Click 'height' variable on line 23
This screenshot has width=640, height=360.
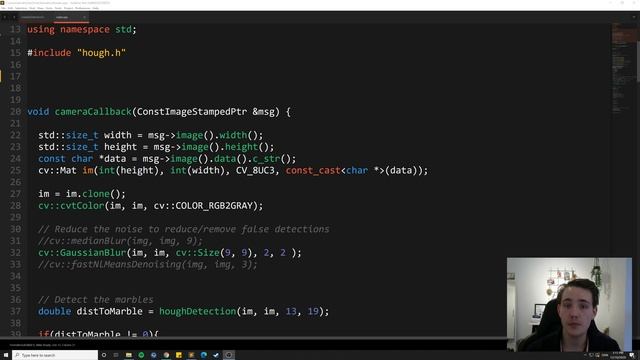click(120, 147)
